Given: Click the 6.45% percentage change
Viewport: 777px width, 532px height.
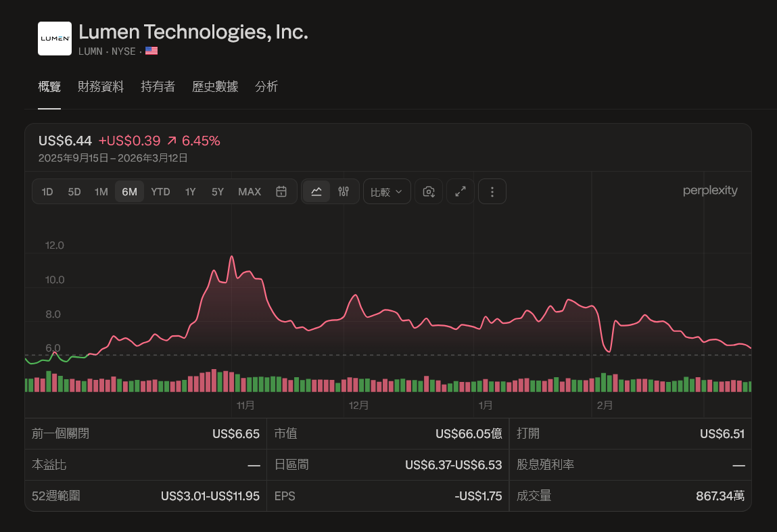Looking at the screenshot, I should pyautogui.click(x=201, y=141).
